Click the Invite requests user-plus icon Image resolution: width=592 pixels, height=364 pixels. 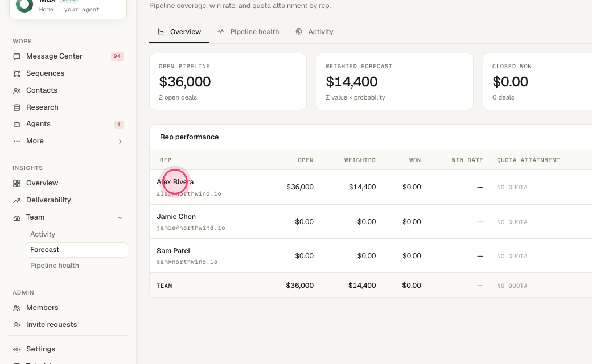[x=17, y=325]
